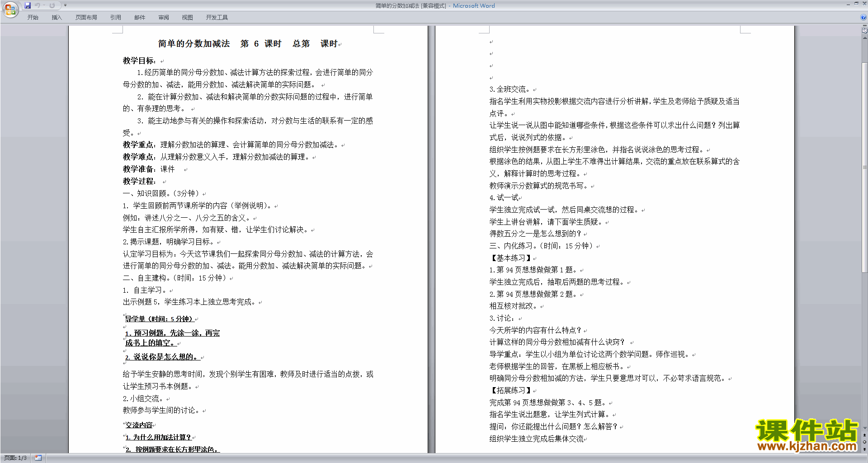Open the undo history dropdown arrow
The image size is (868, 463).
click(x=44, y=5)
